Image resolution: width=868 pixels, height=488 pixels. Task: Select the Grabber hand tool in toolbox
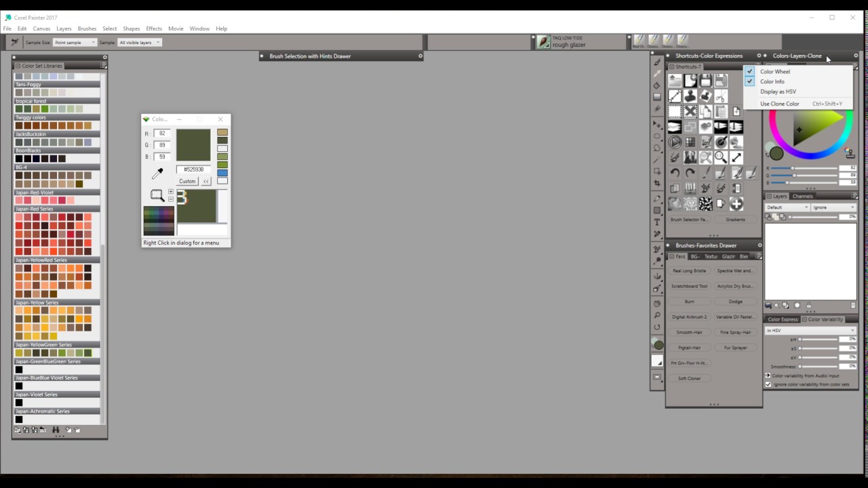click(x=657, y=304)
